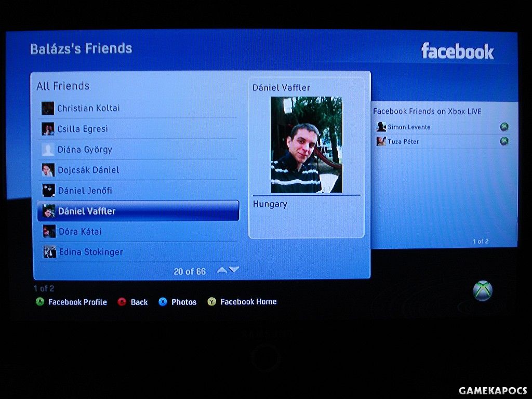
Task: Open the Xbox Guide orb icon
Action: [x=483, y=291]
